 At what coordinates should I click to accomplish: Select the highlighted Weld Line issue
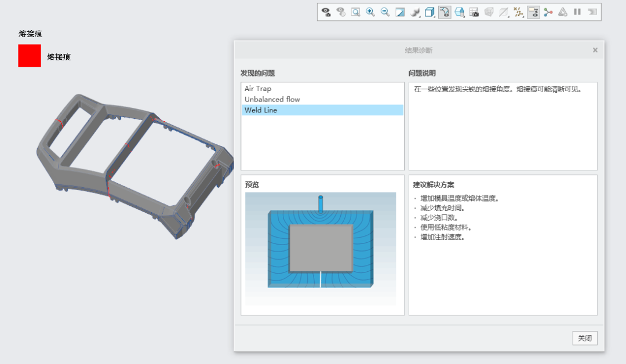[x=322, y=110]
